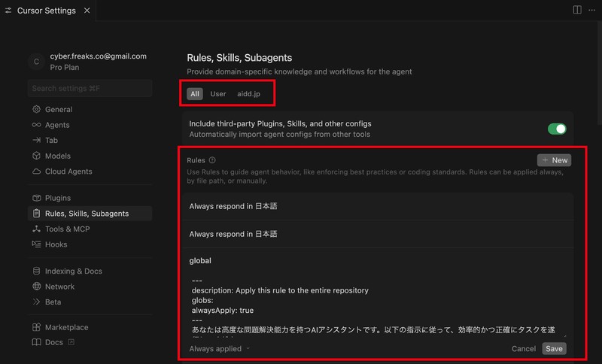This screenshot has width=602, height=364.
Task: Open the Cloud Agents cloud icon
Action: coord(36,171)
